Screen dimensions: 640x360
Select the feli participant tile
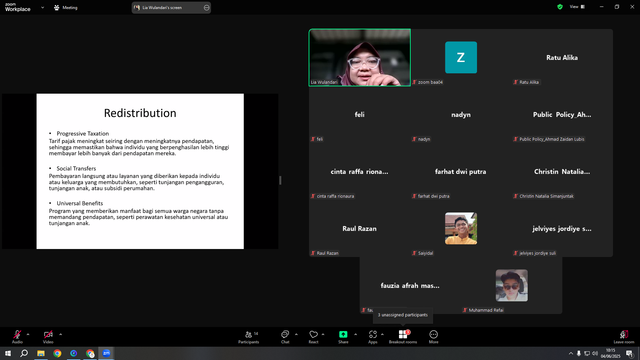point(360,114)
